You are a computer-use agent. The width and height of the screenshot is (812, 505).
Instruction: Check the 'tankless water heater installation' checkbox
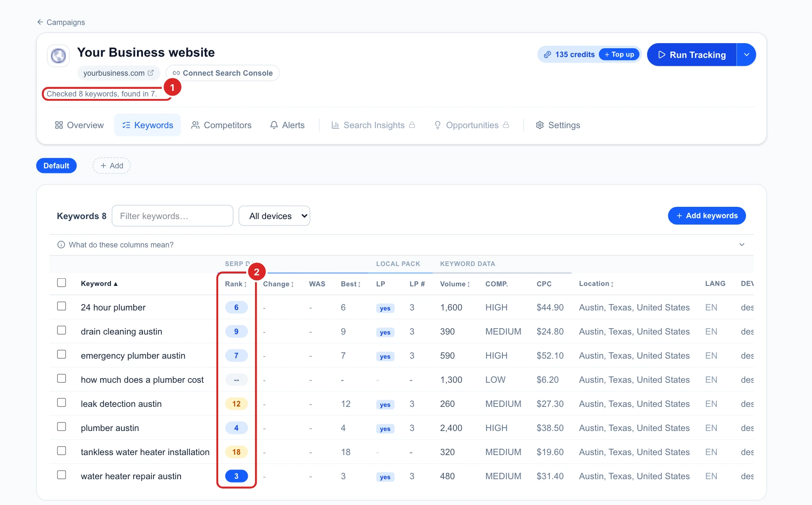62,450
